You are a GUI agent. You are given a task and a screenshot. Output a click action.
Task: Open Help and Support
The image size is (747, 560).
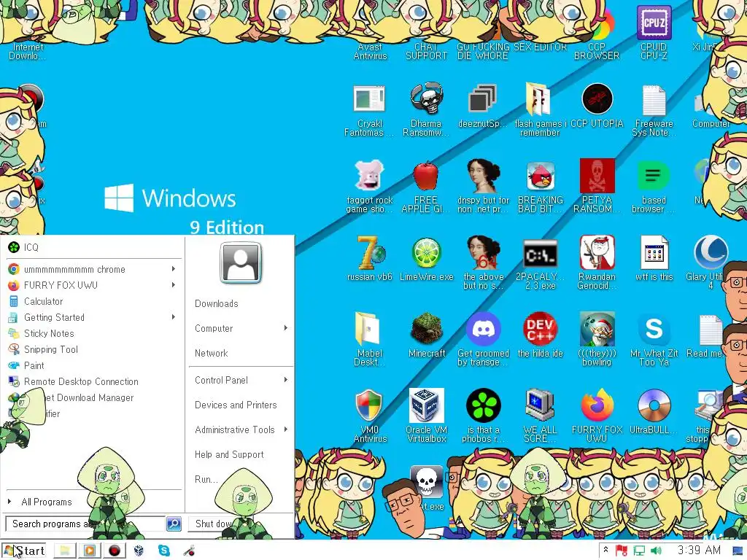[229, 454]
